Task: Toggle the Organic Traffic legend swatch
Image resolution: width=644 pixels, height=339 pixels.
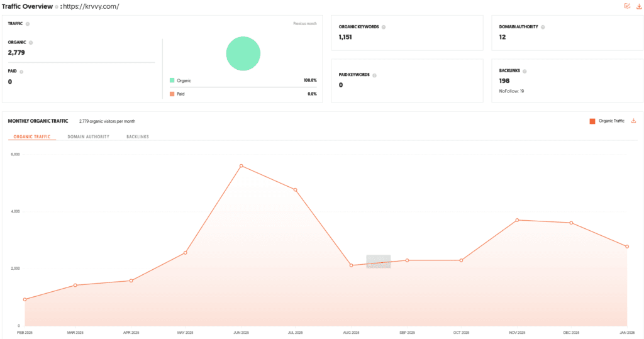Action: click(592, 121)
